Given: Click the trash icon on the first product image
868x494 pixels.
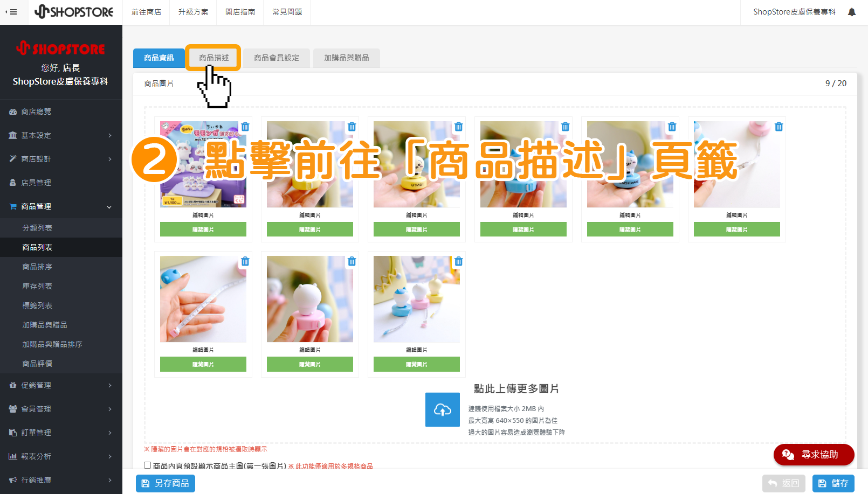Looking at the screenshot, I should click(x=245, y=127).
